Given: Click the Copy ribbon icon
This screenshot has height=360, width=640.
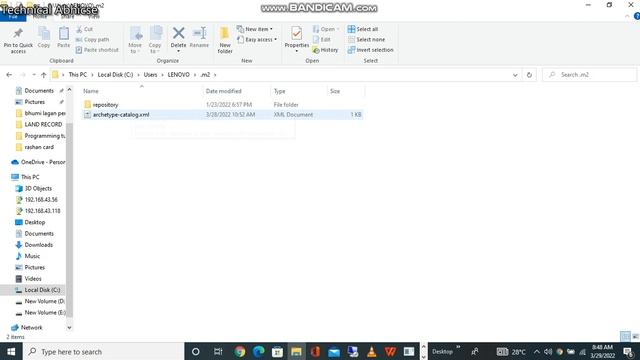Looking at the screenshot, I should 44,38.
